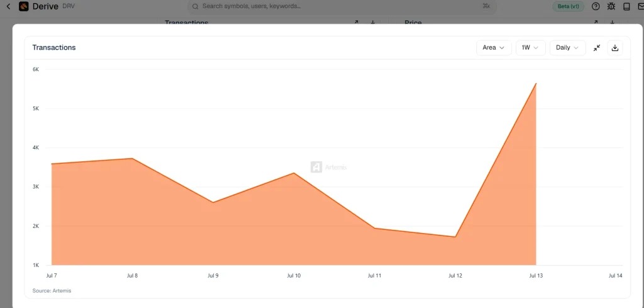Click the Jul 12 low point on chart
The height and width of the screenshot is (308, 644).
455,236
